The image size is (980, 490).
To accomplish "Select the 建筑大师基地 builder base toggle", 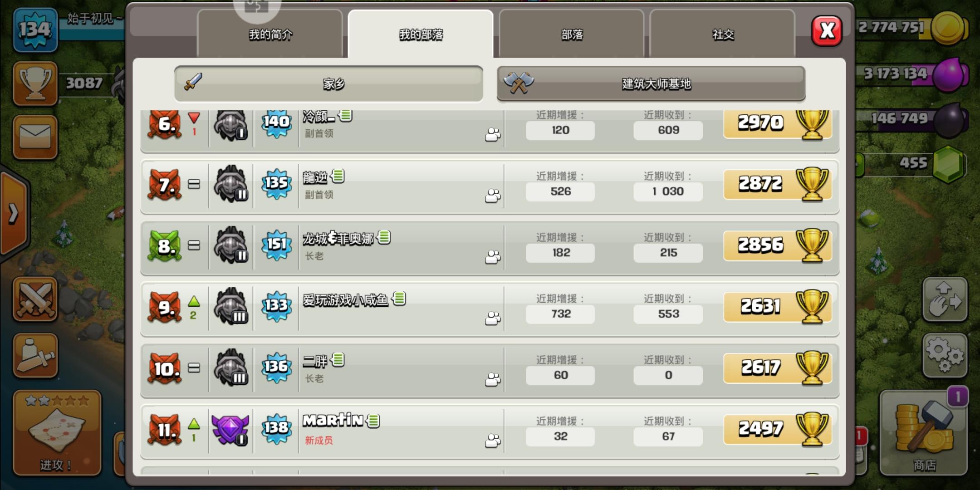I will (x=651, y=84).
